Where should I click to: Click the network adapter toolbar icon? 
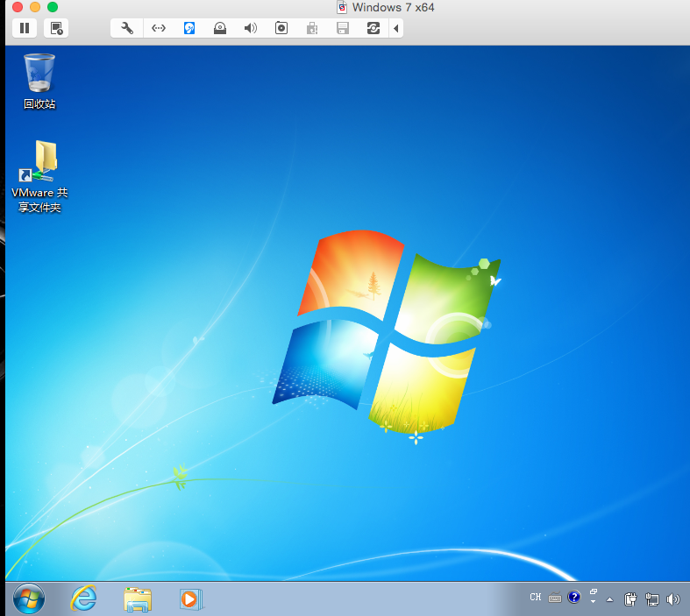click(x=159, y=29)
